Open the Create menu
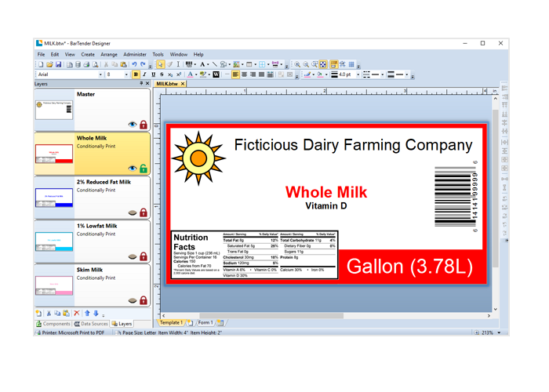Image resolution: width=549 pixels, height=392 pixels. click(88, 54)
